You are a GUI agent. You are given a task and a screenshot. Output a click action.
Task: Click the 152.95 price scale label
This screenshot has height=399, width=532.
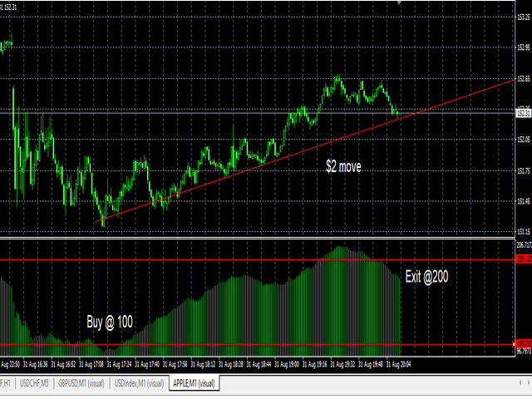(x=524, y=47)
